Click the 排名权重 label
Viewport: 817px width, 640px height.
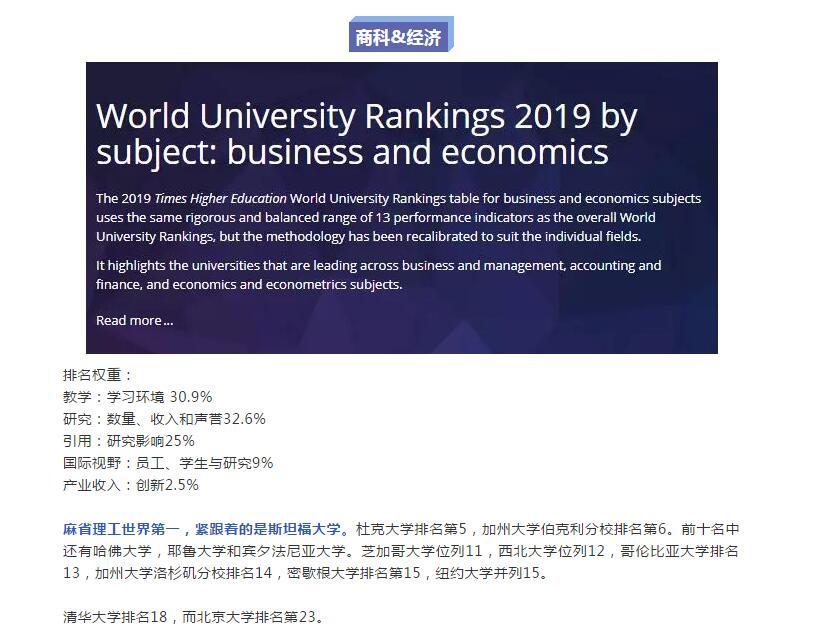coord(97,375)
